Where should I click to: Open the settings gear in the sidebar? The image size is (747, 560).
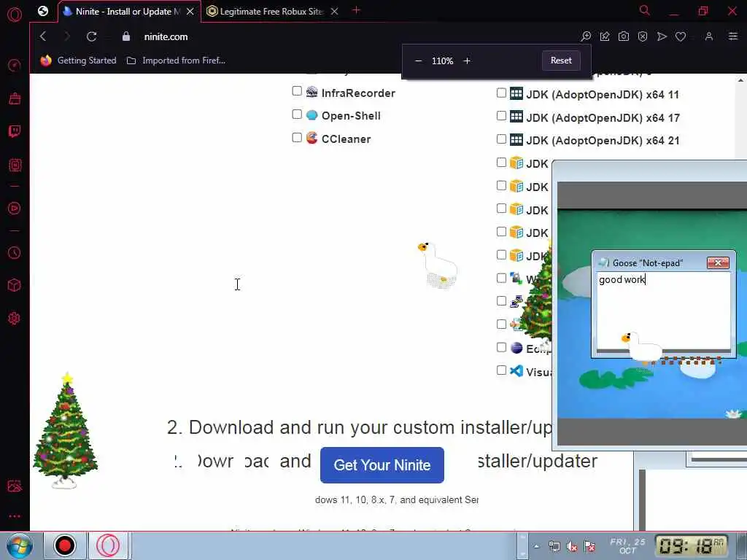point(15,318)
